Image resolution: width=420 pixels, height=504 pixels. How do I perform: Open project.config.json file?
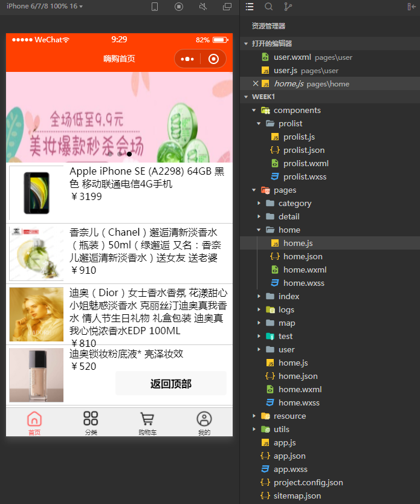tap(330, 482)
